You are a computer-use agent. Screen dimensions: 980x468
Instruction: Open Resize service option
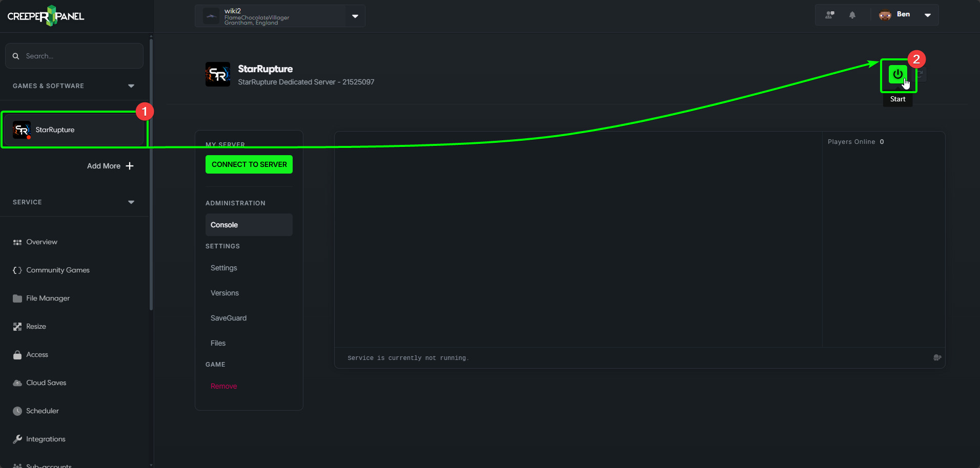pos(36,327)
